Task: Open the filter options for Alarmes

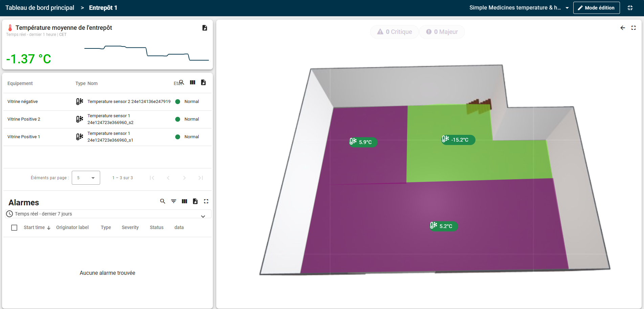Action: pos(174,201)
